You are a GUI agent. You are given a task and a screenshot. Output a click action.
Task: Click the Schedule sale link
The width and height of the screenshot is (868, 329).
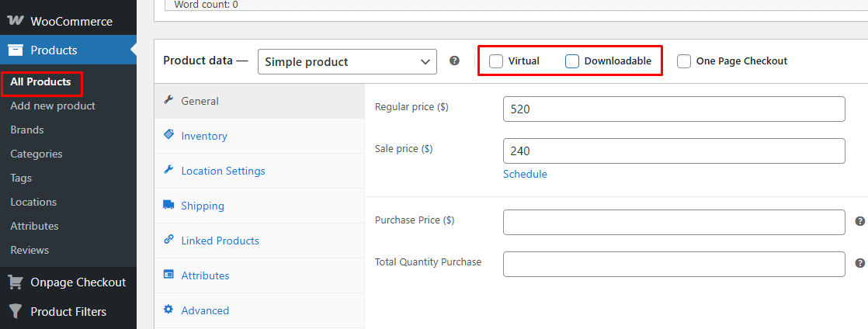(525, 174)
